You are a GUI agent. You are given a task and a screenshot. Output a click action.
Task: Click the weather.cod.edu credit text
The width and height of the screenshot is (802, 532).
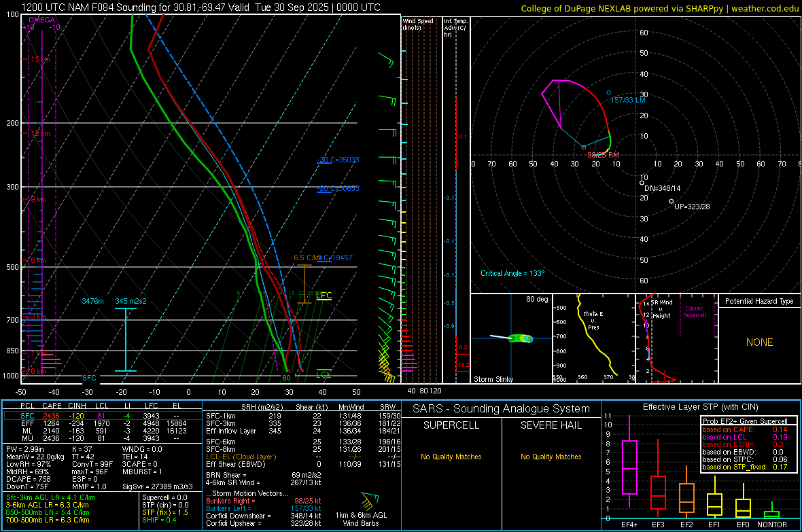coord(765,8)
